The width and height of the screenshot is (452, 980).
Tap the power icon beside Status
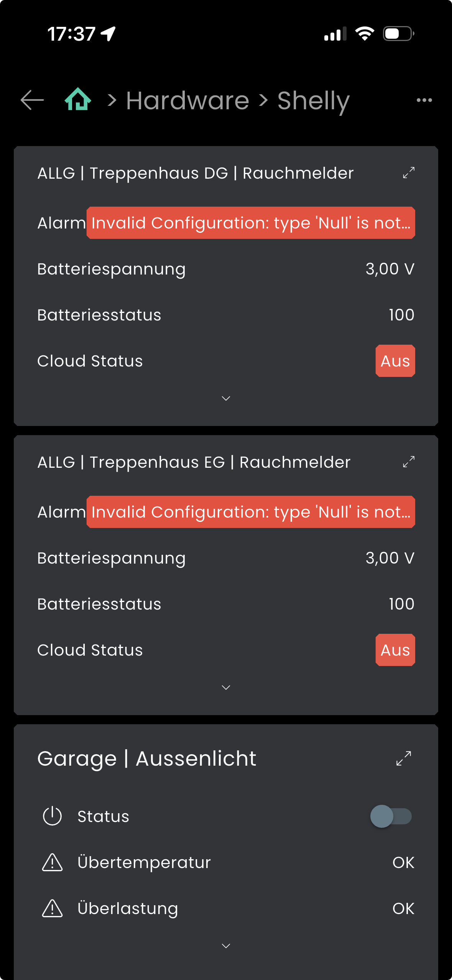pyautogui.click(x=52, y=816)
